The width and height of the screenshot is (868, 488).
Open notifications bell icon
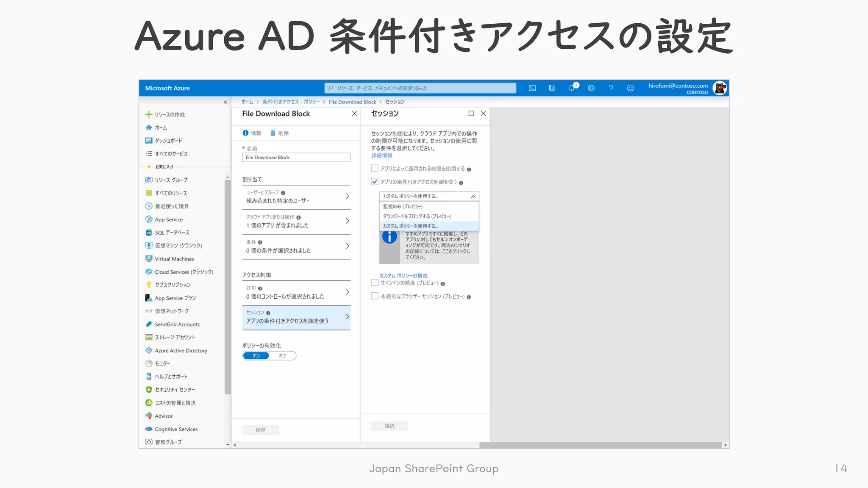pyautogui.click(x=572, y=88)
